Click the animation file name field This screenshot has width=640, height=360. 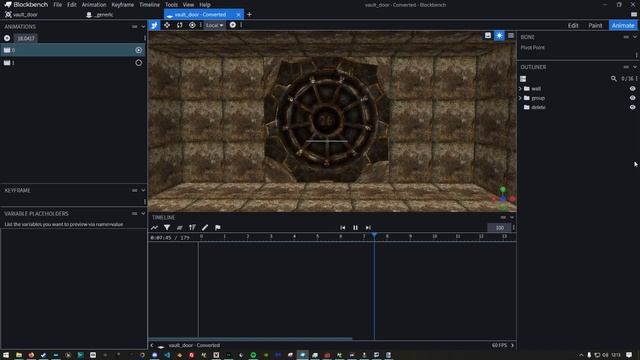pyautogui.click(x=26, y=38)
